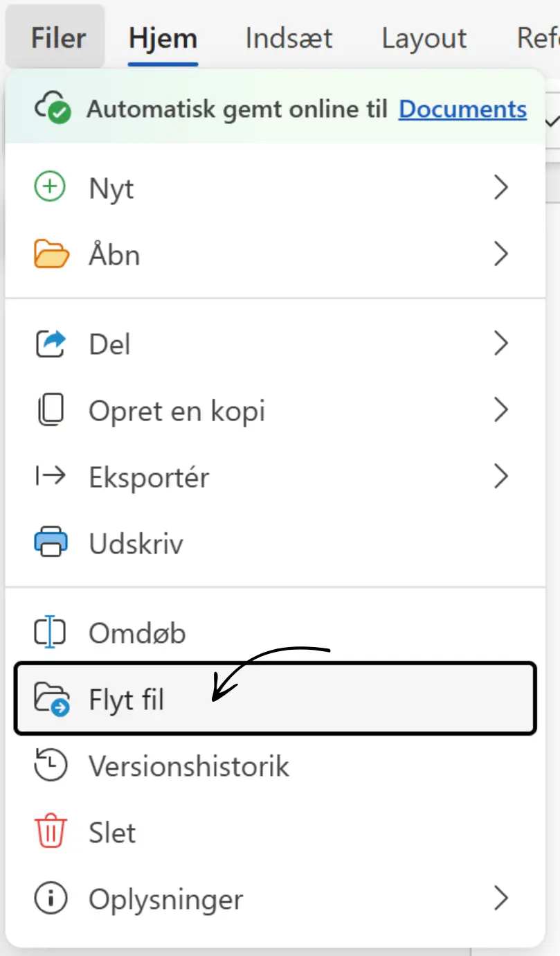Click the Documents hyperlink
This screenshot has width=560, height=956.
click(462, 109)
